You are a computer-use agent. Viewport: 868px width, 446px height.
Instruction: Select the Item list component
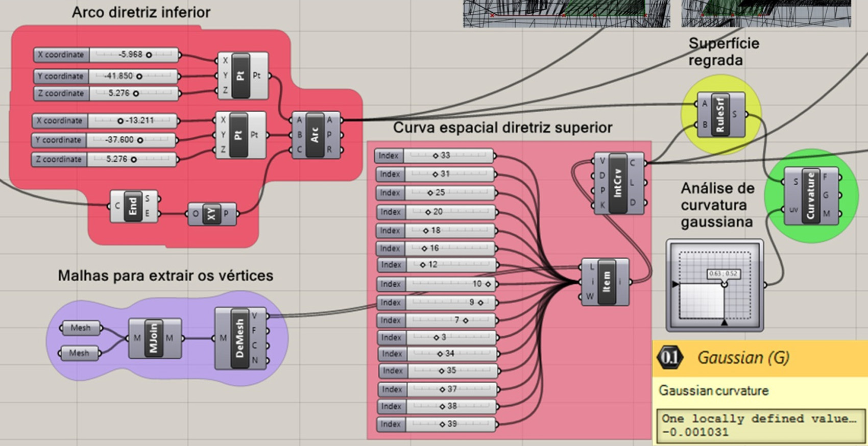[606, 282]
